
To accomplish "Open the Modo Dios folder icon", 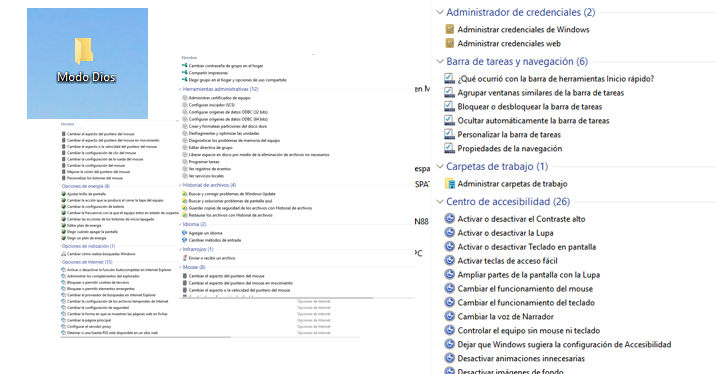I will click(x=84, y=51).
